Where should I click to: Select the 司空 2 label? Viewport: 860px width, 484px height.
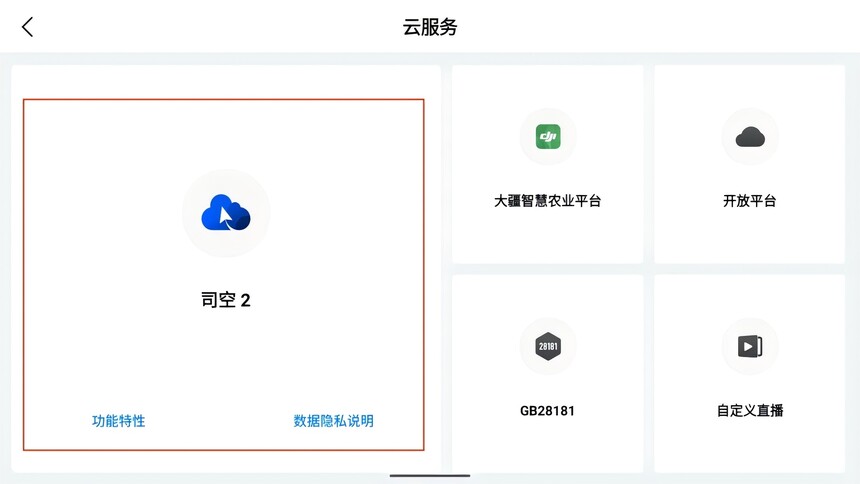pos(226,300)
